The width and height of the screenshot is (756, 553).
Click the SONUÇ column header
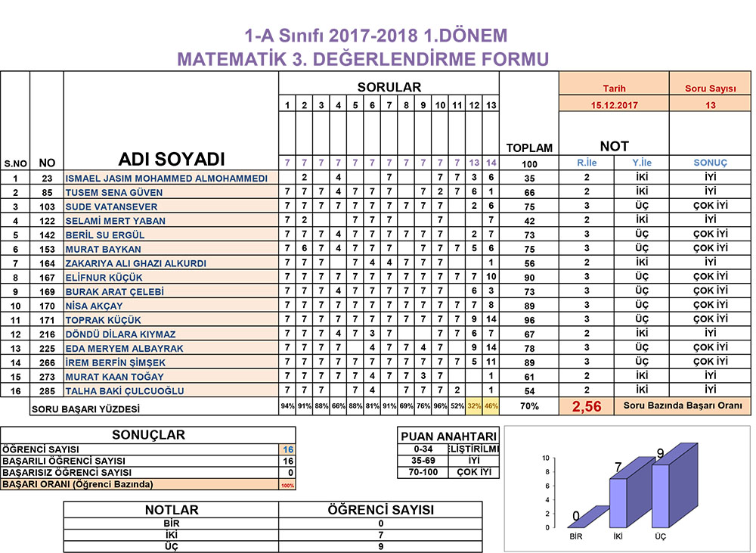(710, 163)
